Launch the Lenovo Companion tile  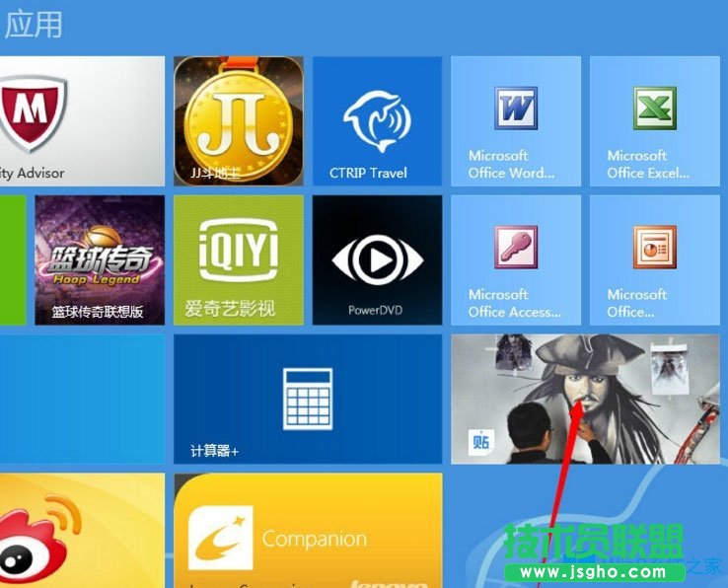[308, 531]
